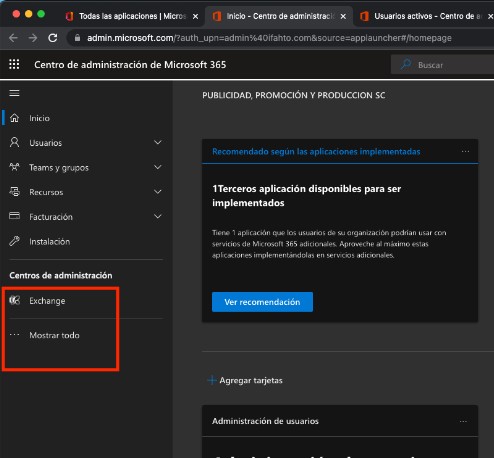Click Mostrar todo in the sidebar
494x458 pixels.
coord(54,335)
